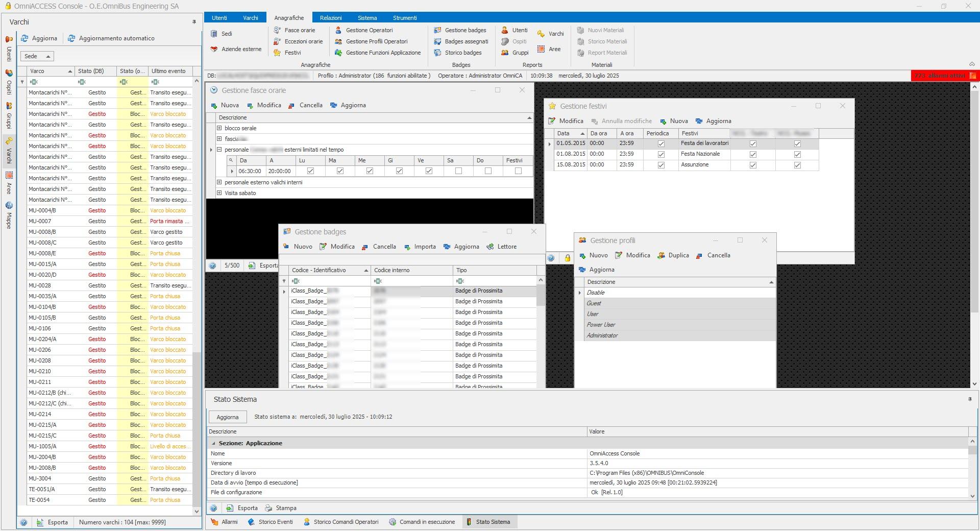
Task: Open Storico Eventi bottom tab
Action: pos(270,522)
